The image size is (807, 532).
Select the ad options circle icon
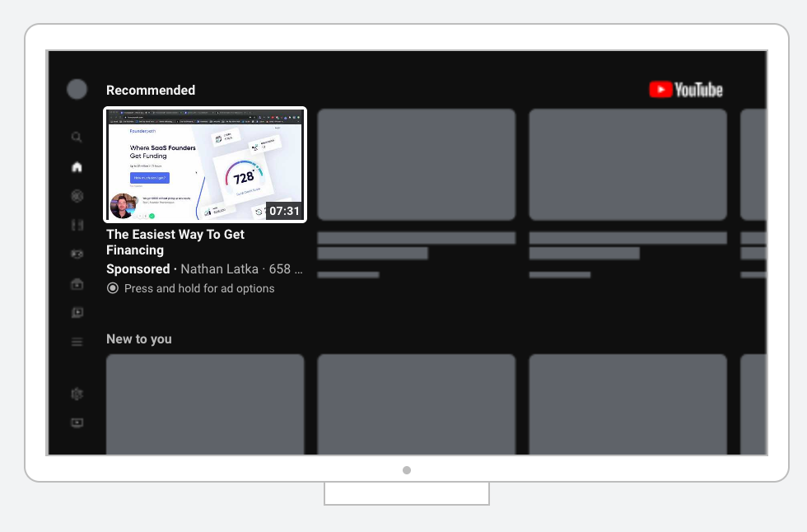112,288
